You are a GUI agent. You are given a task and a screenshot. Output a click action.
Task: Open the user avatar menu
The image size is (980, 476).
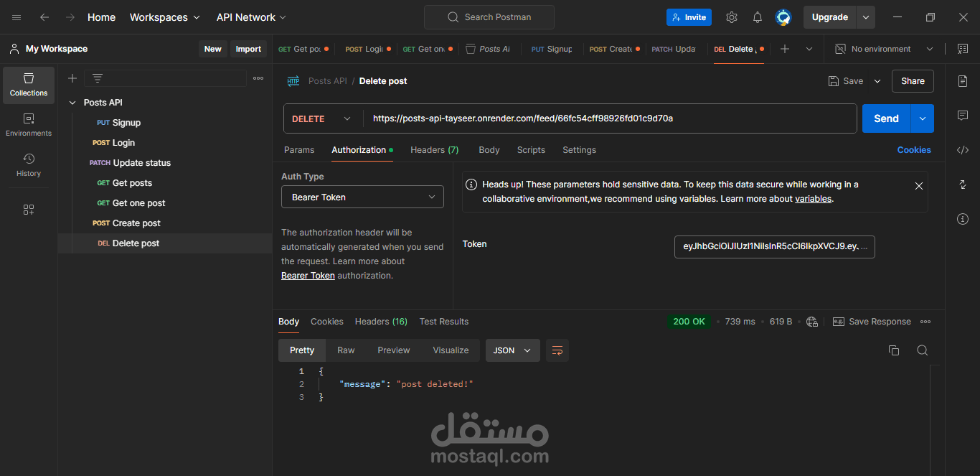[x=783, y=17]
